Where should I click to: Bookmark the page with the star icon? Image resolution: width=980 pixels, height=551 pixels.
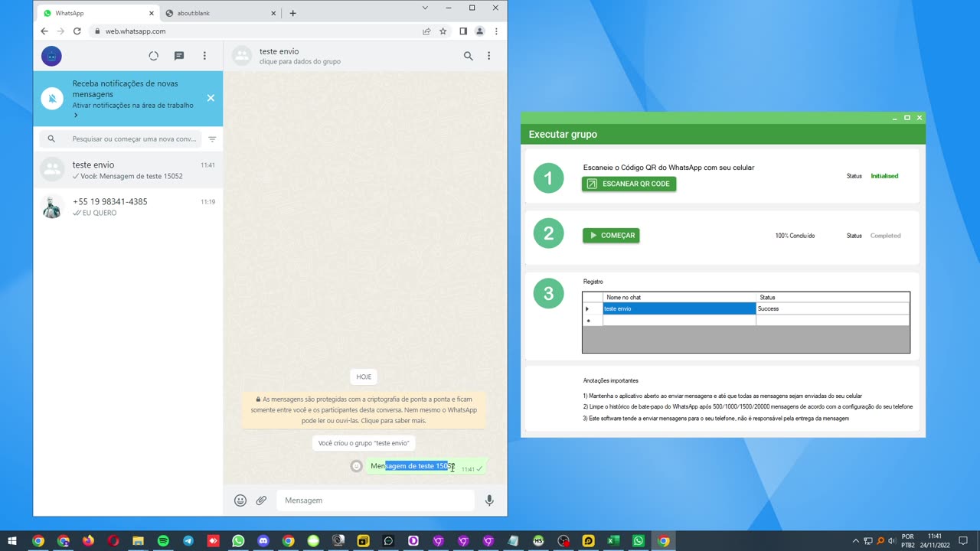(443, 31)
